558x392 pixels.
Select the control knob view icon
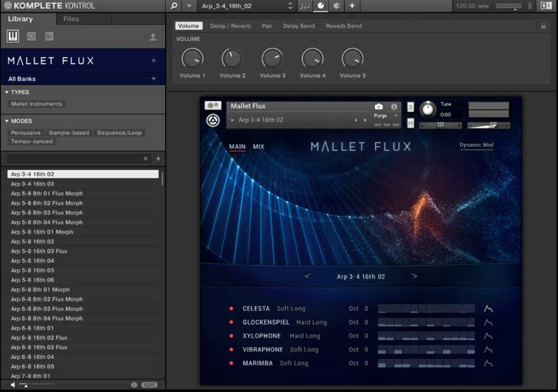[321, 6]
